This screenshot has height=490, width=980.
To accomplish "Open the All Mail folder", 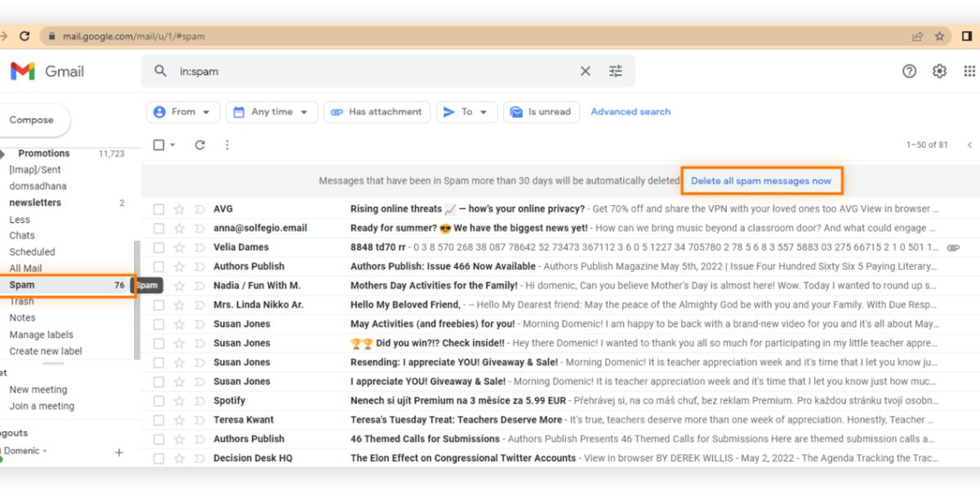I will 25,269.
